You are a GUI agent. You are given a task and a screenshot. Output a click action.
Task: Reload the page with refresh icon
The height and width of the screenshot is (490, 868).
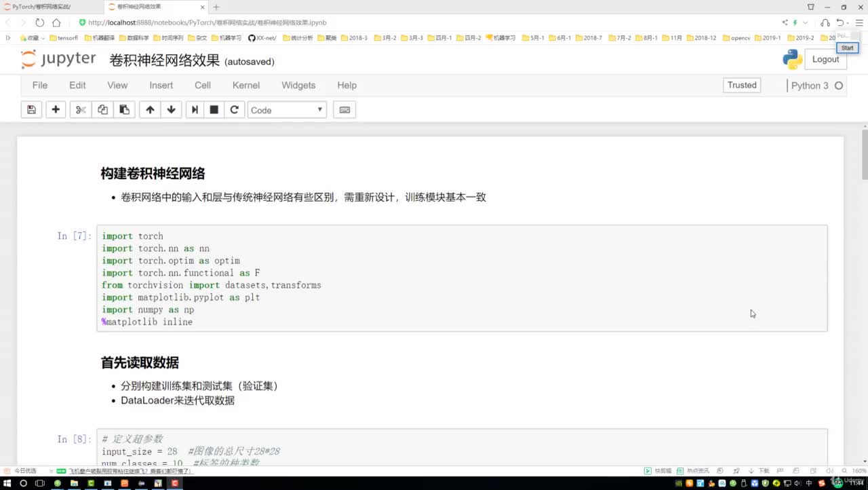[40, 22]
